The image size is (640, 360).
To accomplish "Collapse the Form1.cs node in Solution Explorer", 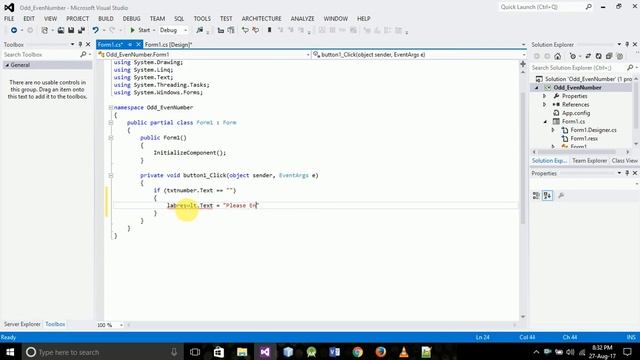I will tap(545, 122).
